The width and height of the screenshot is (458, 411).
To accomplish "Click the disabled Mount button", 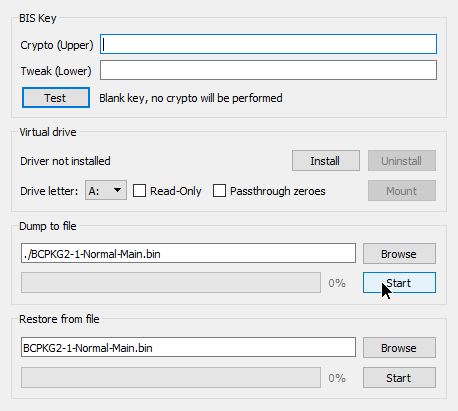I will tap(402, 191).
